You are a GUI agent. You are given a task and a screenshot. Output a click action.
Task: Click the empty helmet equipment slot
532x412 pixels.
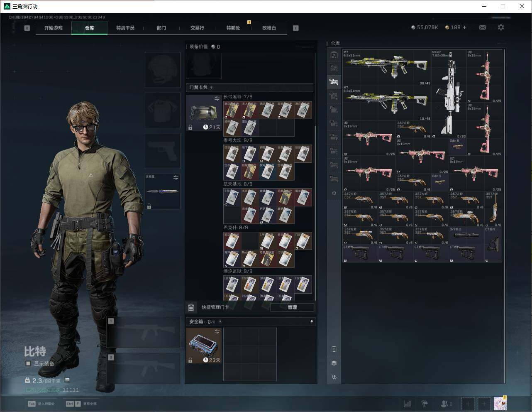[162, 70]
